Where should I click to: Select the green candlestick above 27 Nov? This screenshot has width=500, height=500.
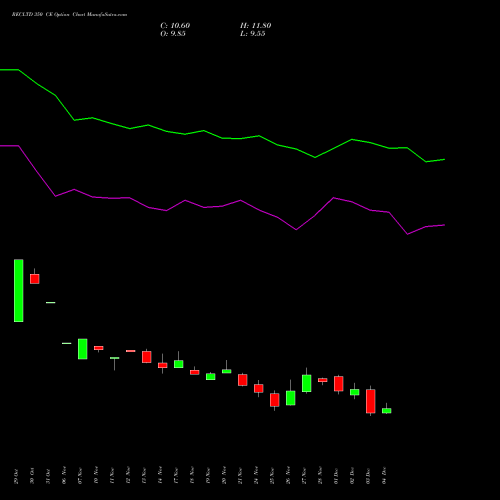click(x=307, y=383)
